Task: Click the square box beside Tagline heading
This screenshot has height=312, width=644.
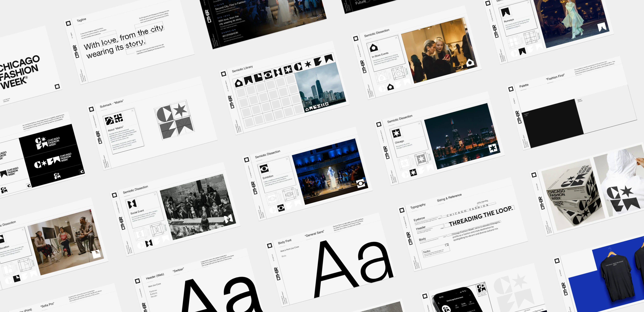Action: (x=68, y=23)
